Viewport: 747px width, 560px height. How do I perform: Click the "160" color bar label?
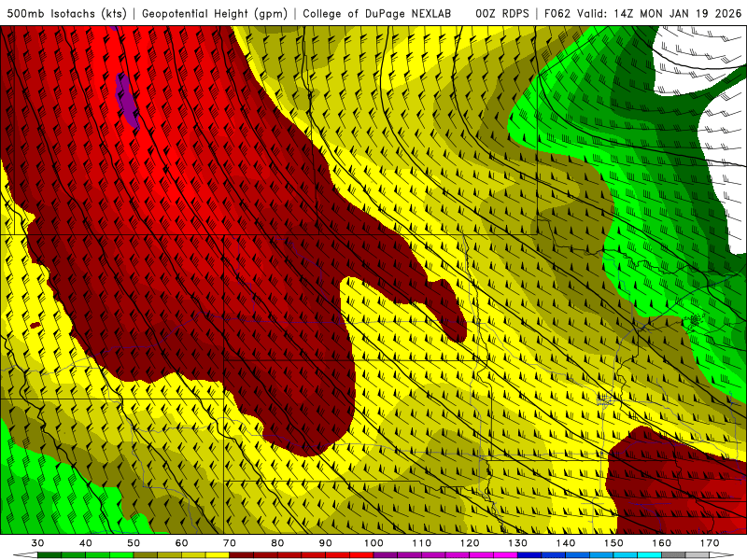(662, 543)
